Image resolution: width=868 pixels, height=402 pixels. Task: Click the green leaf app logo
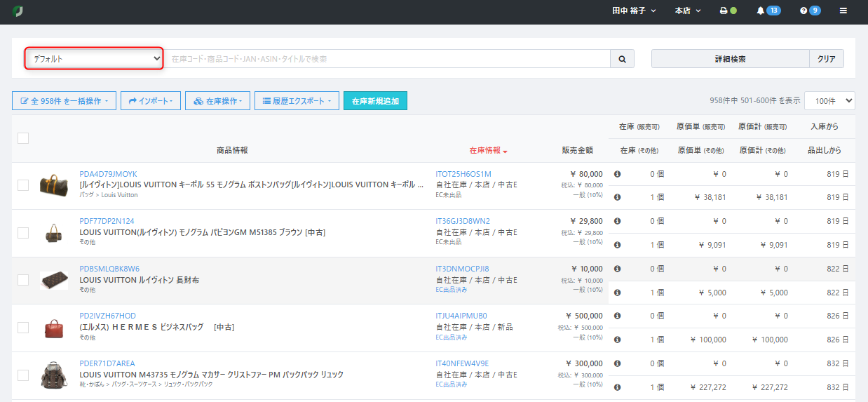point(18,11)
